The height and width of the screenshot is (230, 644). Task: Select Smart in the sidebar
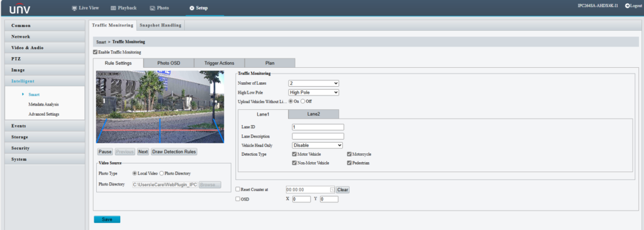[34, 94]
